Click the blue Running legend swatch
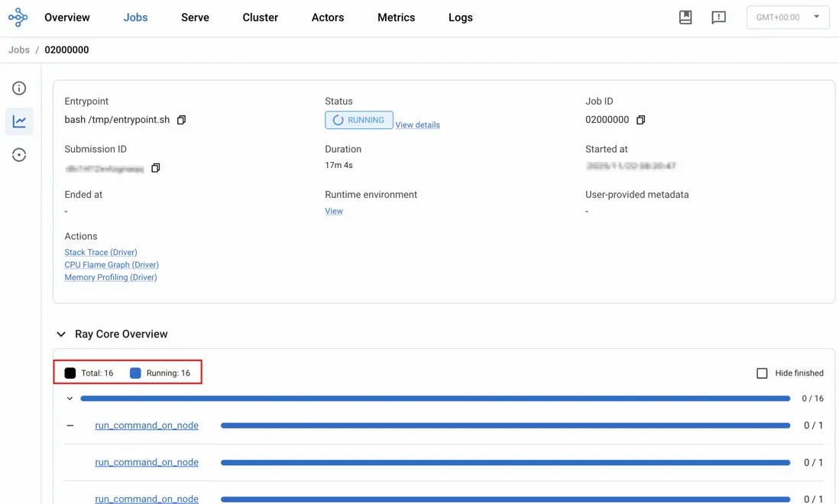839x504 pixels. (135, 373)
